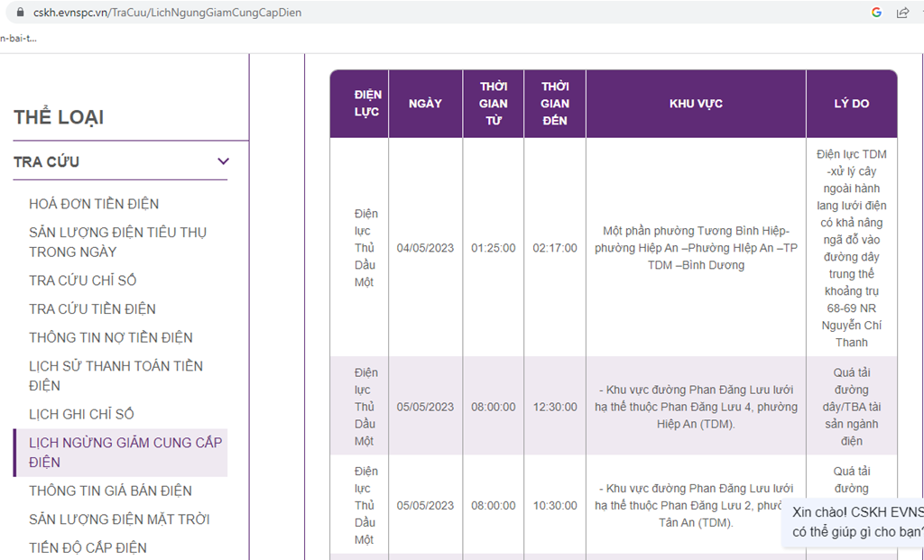Click the 05/05/2023 date in 10:30:00 row
Viewport: 924px width, 560px height.
pos(426,506)
